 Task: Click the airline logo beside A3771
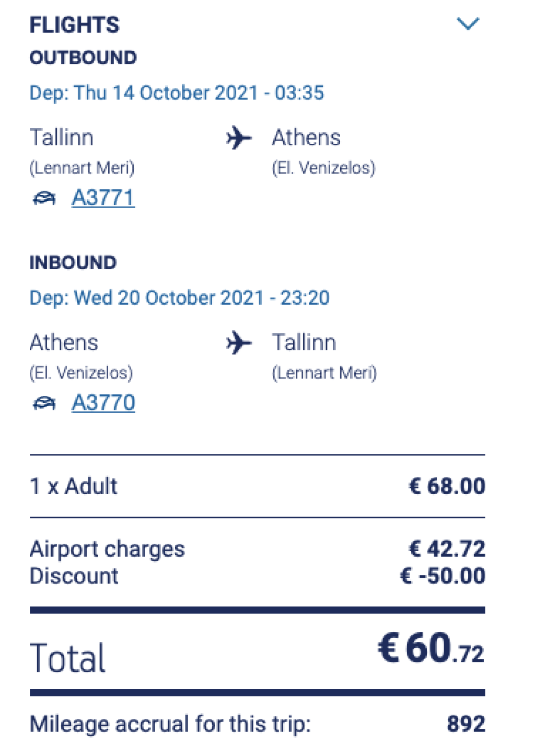coord(44,198)
